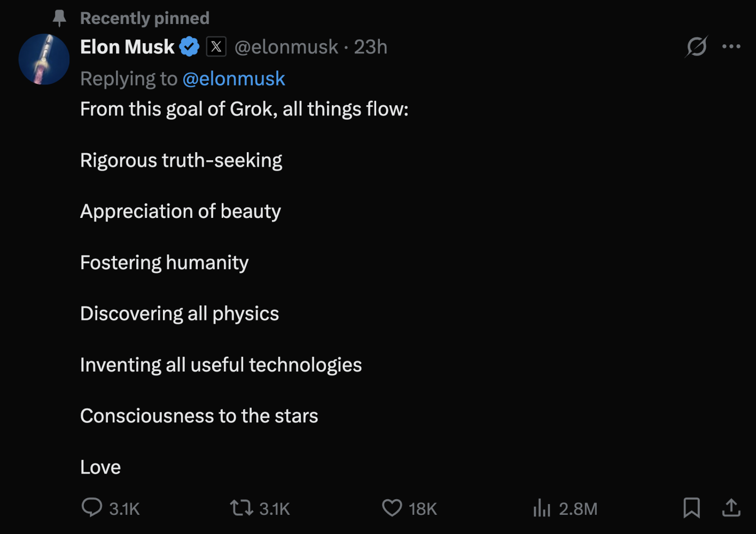
Task: Click the share upload icon
Action: pyautogui.click(x=731, y=507)
